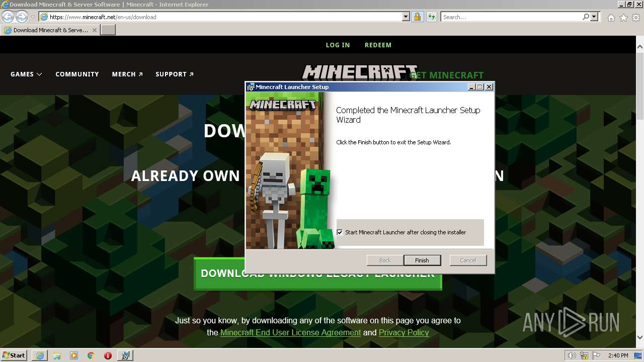
Task: Click the Minecraft Launcher Setup title icon
Action: (251, 87)
